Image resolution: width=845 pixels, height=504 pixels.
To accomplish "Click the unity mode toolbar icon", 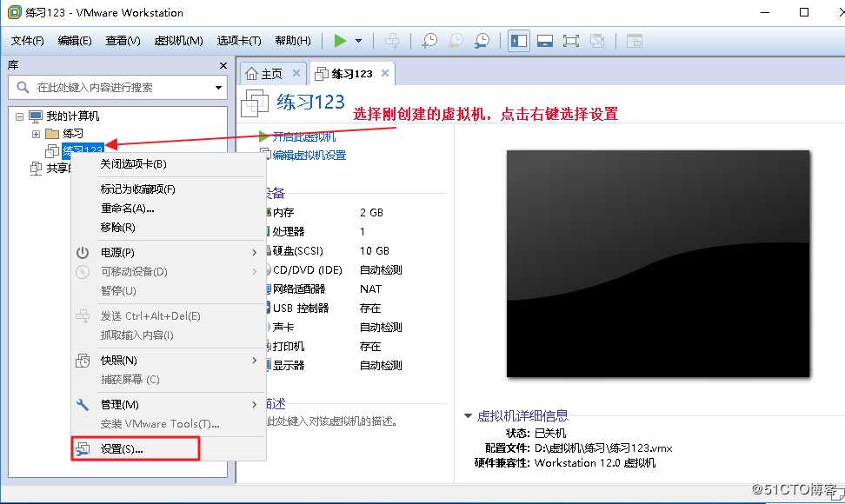I will pyautogui.click(x=597, y=41).
